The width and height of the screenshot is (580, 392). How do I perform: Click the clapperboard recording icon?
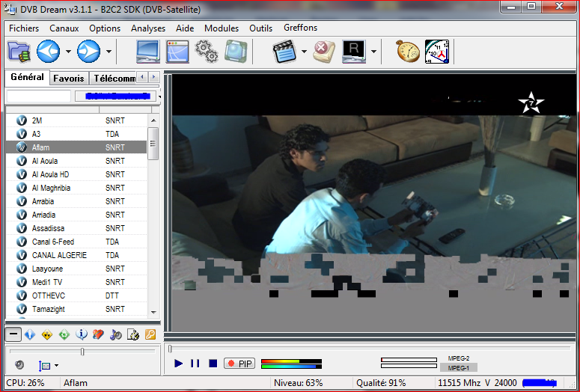point(284,52)
